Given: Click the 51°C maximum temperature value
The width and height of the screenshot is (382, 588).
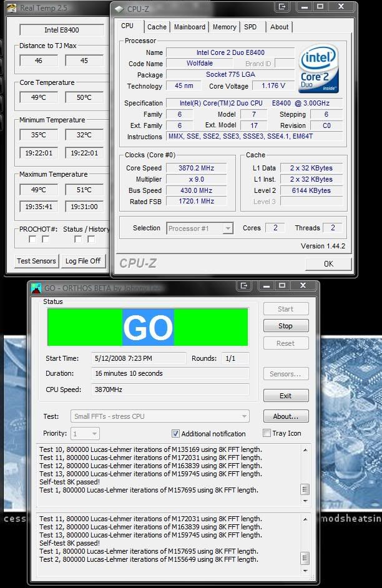Looking at the screenshot, I should pyautogui.click(x=84, y=190).
